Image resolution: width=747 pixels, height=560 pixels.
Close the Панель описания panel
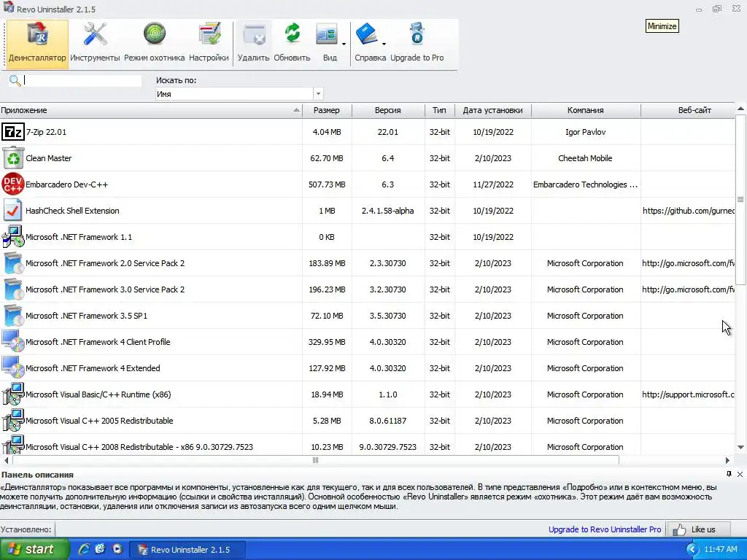coord(740,474)
